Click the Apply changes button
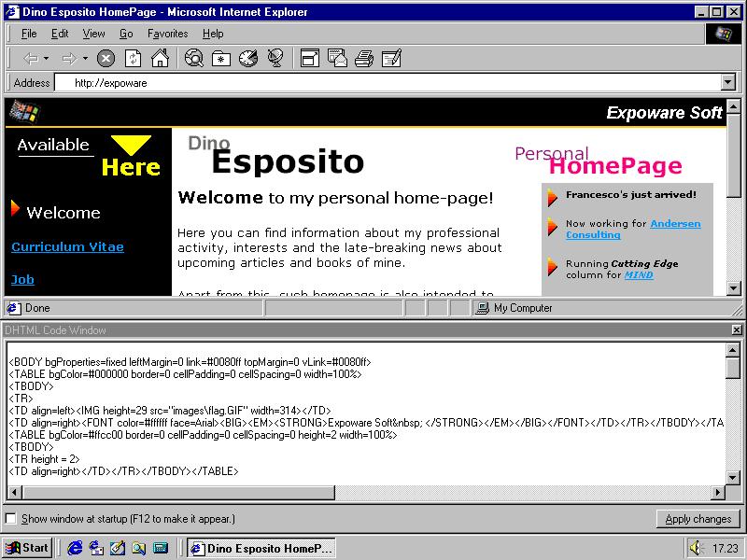Viewport: 747px width, 560px height. click(x=698, y=519)
